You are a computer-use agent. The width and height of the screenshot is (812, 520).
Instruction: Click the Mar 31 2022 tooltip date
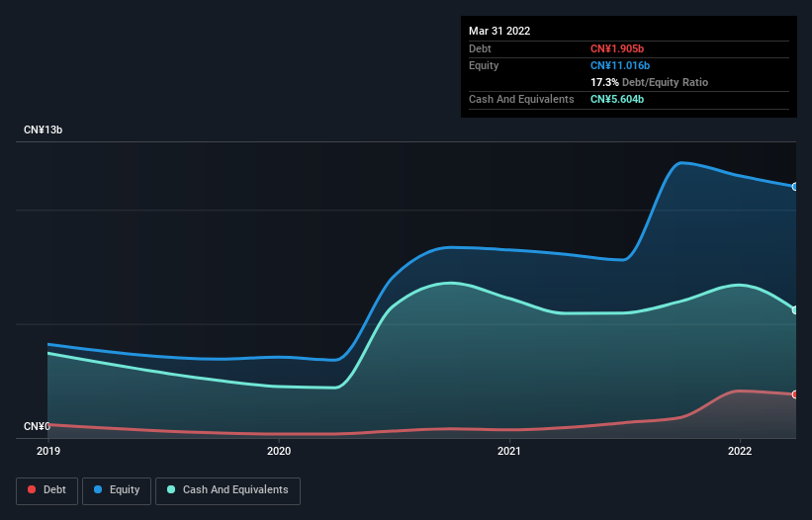click(499, 31)
